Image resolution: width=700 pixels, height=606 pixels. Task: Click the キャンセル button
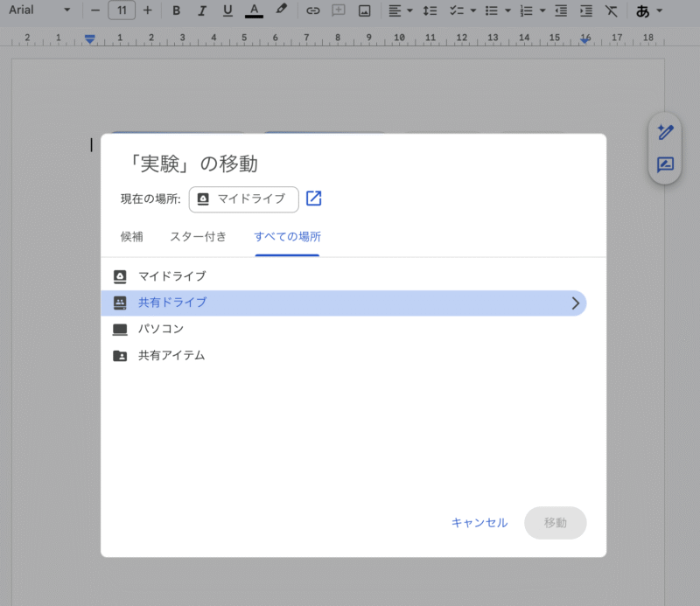coord(479,523)
